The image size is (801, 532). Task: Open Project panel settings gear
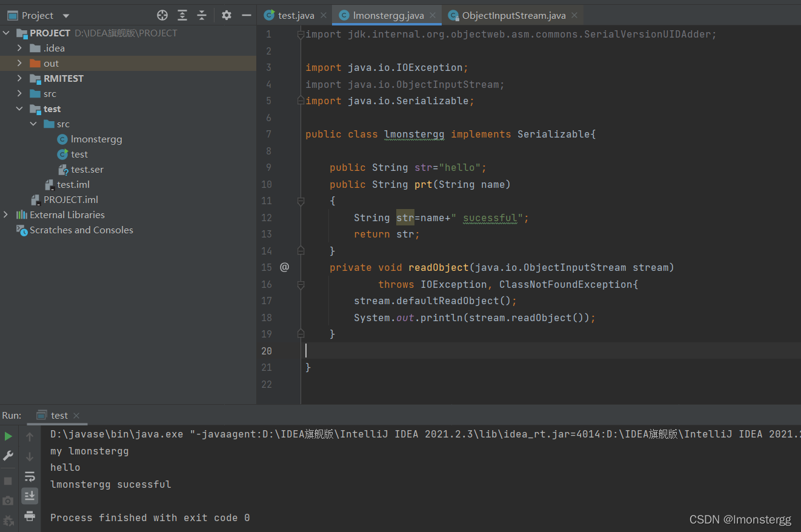tap(227, 15)
